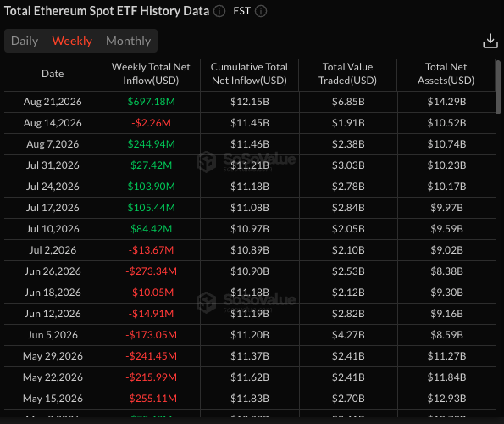Select the Jul 2,2026 date cell
504x424 pixels.
(53, 250)
